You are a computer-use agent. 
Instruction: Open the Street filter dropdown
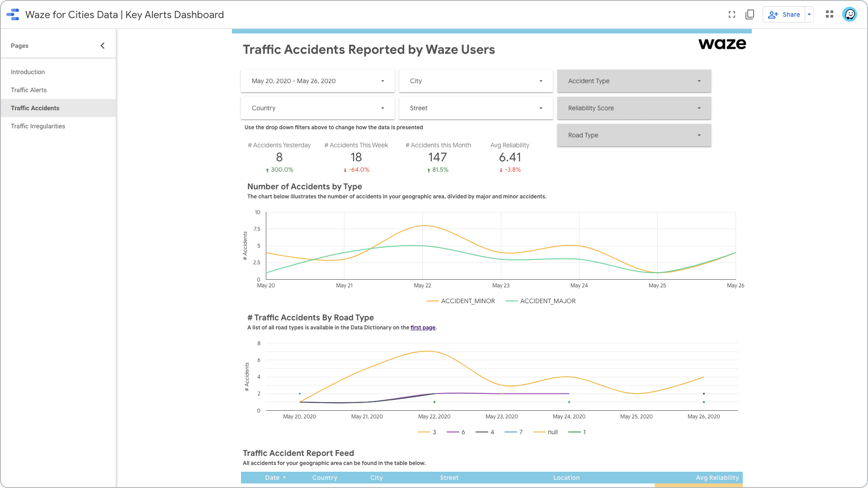click(476, 108)
